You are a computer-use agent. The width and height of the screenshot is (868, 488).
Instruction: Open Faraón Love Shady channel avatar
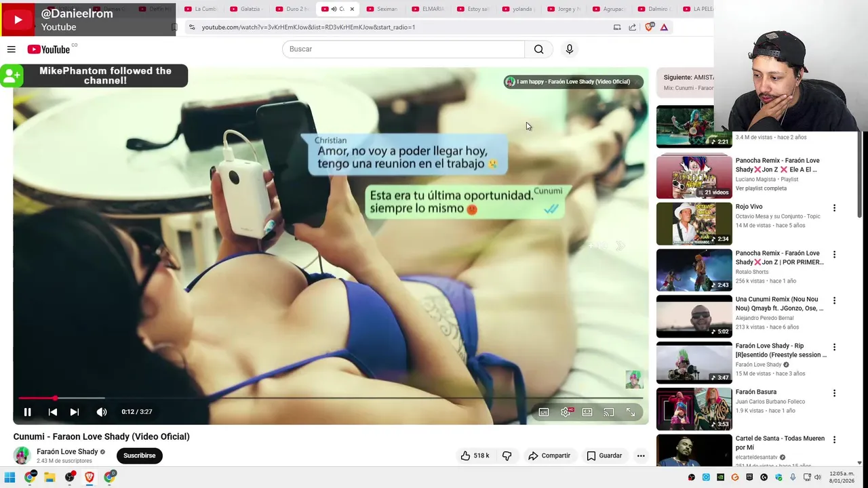[x=22, y=455]
